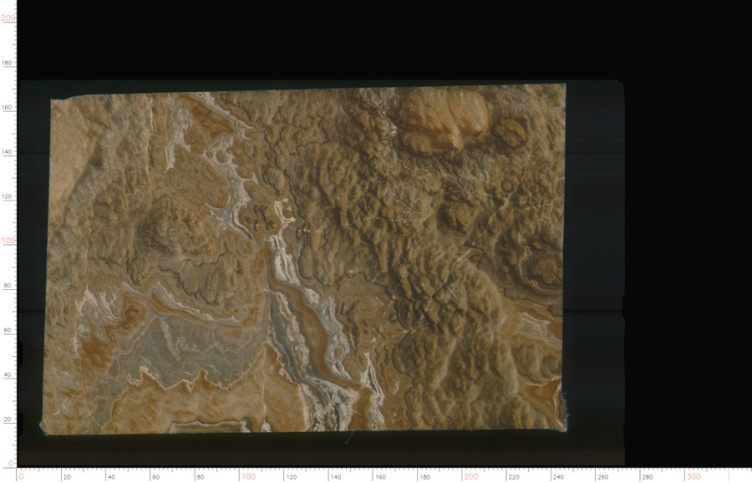
Task: Click the blue tape on slab's lower-right corner
Action: point(566,411)
